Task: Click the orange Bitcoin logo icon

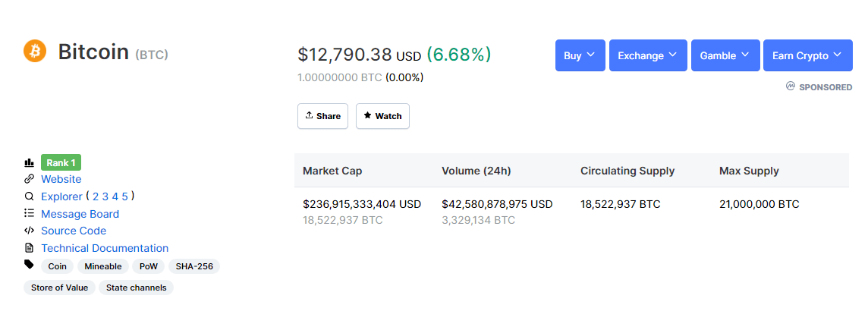Action: click(x=35, y=51)
